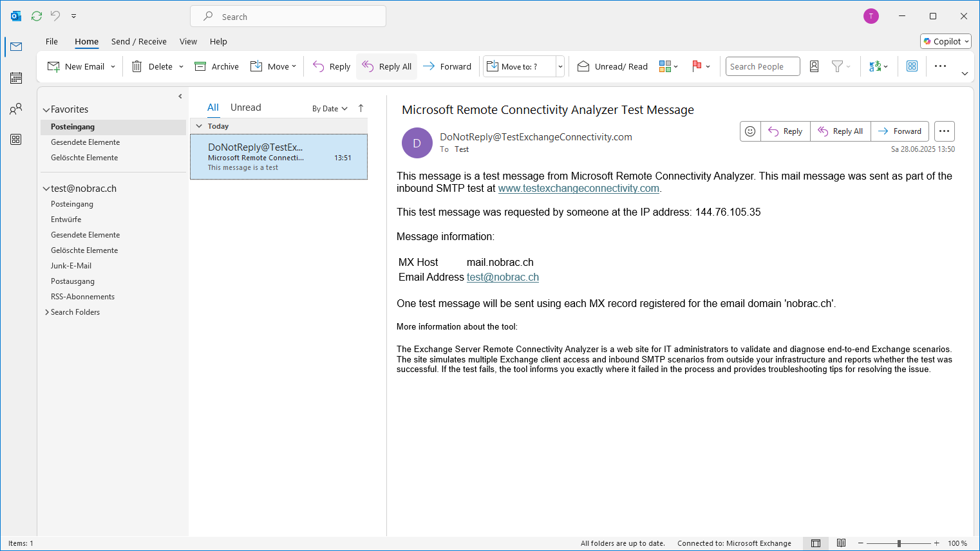Open the Postausgang folder
The height and width of the screenshot is (551, 980).
(x=113, y=281)
